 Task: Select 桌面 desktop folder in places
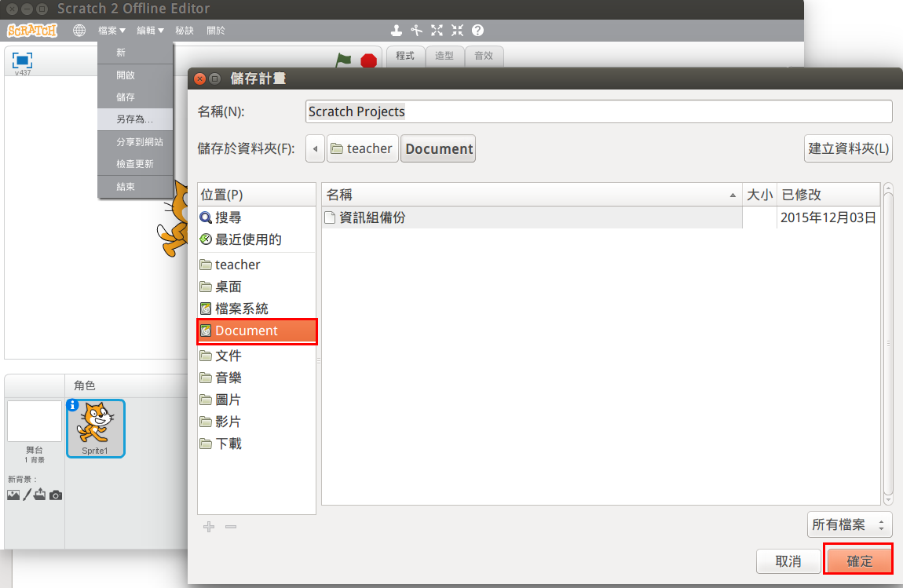pyautogui.click(x=257, y=287)
